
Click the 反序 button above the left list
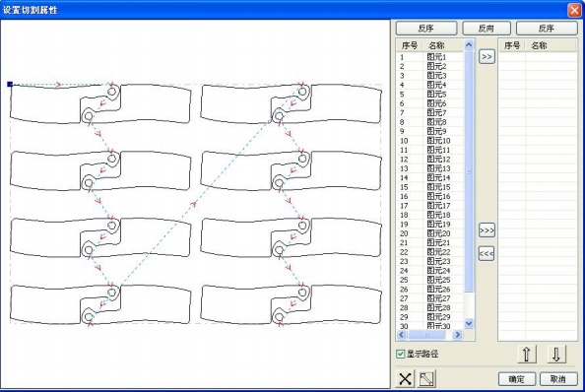[x=426, y=28]
